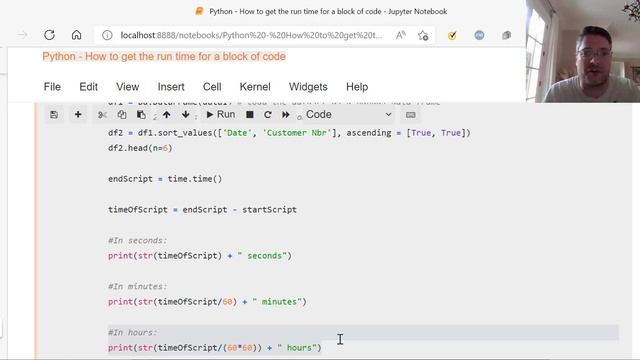640x360 pixels.
Task: Interrupt the kernel with stop icon
Action: [x=250, y=115]
